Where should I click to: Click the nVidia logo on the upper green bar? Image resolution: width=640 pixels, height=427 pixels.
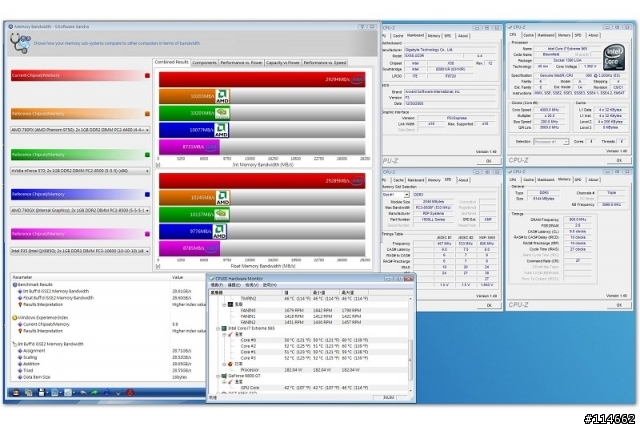(x=222, y=113)
